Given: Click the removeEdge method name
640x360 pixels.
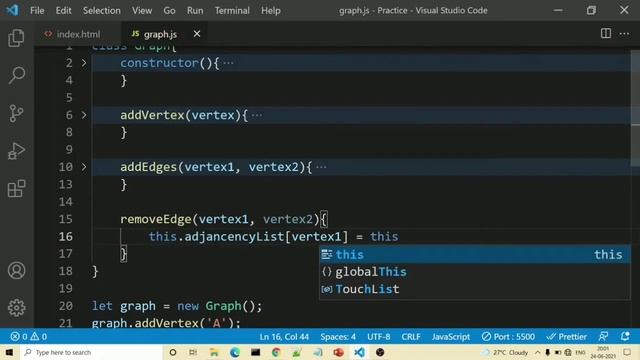Looking at the screenshot, I should [156, 219].
